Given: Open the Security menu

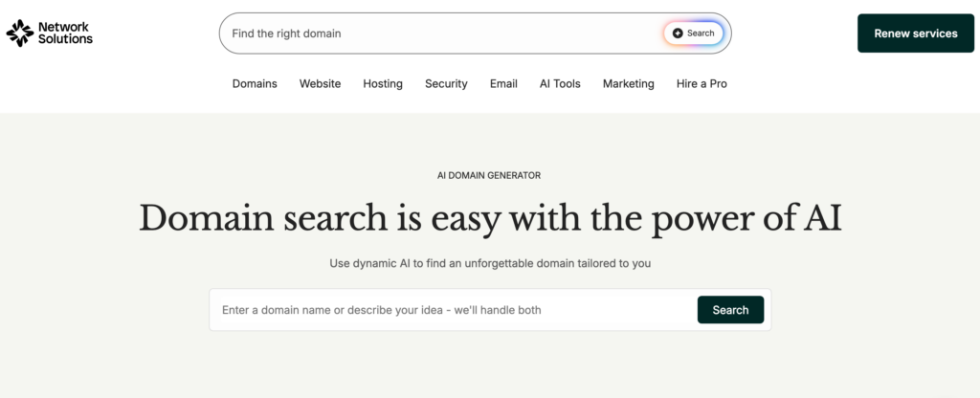Looking at the screenshot, I should coord(446,84).
